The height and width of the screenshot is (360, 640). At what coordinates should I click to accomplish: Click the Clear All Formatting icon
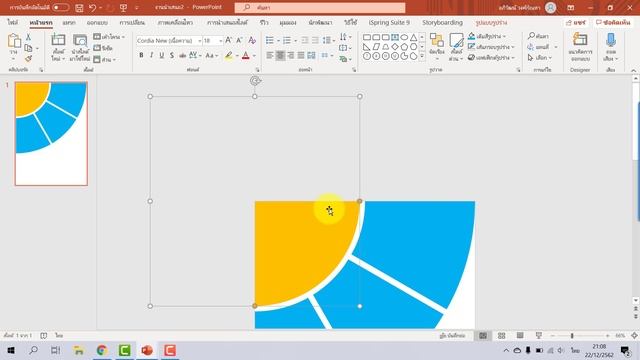[252, 40]
